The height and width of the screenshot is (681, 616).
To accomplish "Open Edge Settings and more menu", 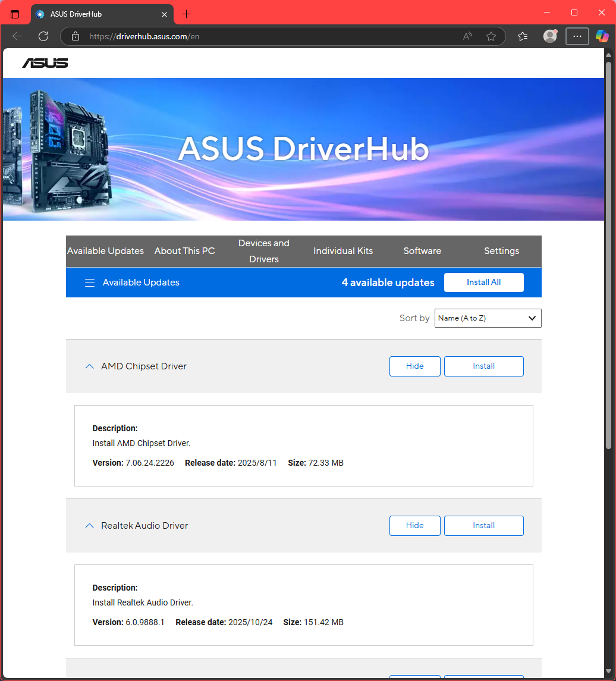I will tap(576, 36).
